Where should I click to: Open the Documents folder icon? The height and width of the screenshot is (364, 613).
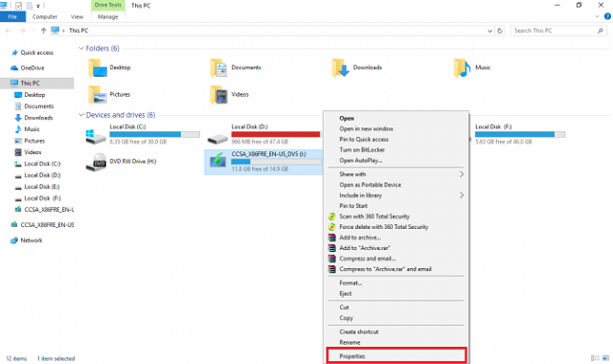click(x=219, y=68)
